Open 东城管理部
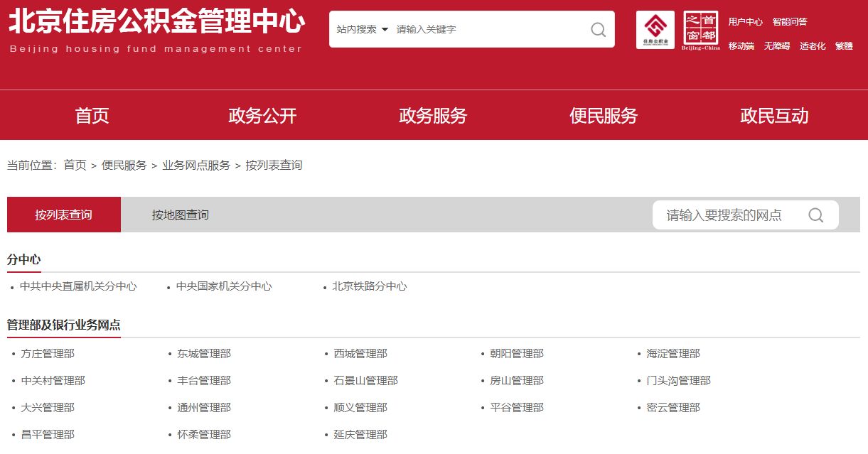This screenshot has height=454, width=868. [204, 353]
